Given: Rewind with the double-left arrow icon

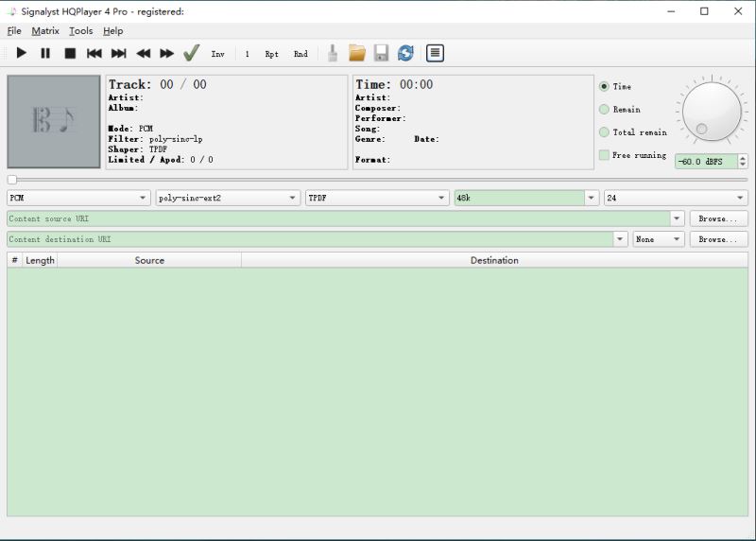Looking at the screenshot, I should pos(144,53).
